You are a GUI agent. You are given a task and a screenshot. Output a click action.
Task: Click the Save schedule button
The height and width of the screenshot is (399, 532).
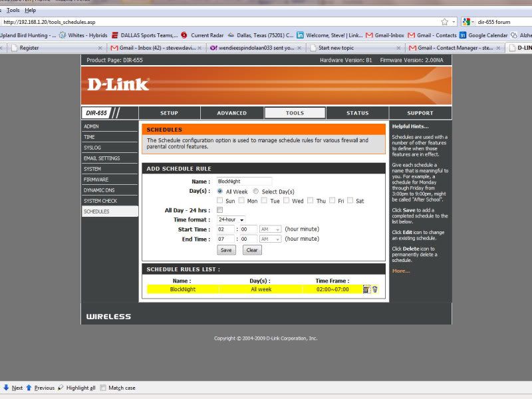(x=226, y=250)
